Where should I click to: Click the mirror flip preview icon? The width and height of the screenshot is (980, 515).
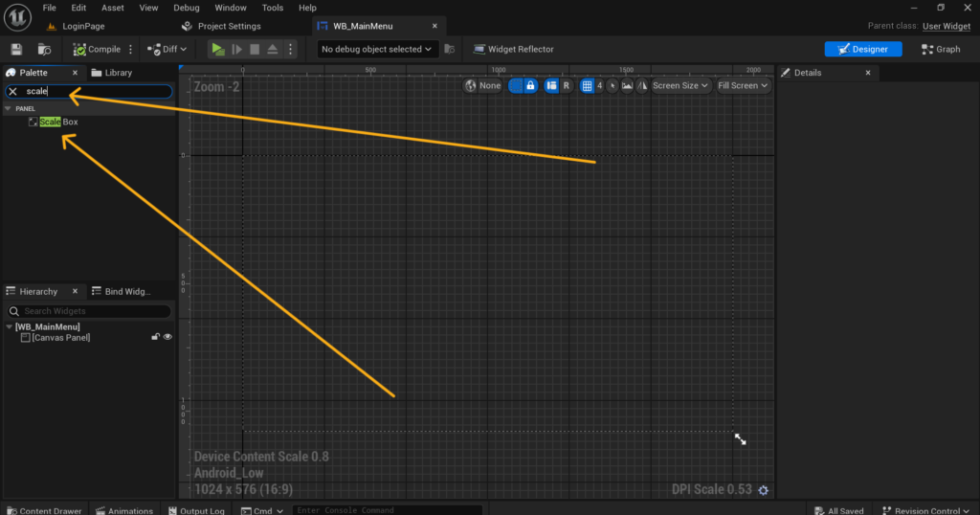(642, 85)
